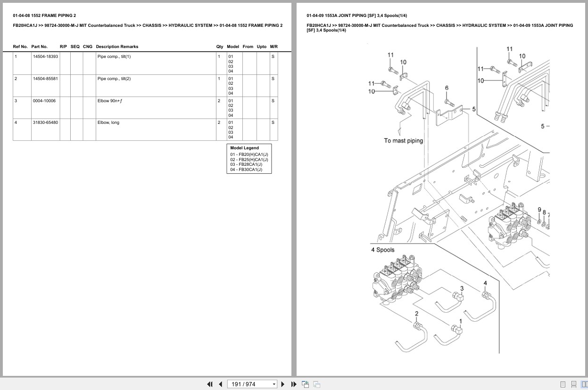Click the M/R column header
This screenshot has height=390, width=588.
point(274,47)
